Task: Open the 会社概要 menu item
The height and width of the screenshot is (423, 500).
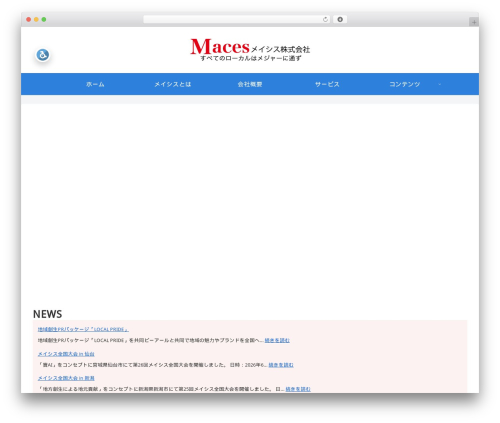Action: coord(250,84)
